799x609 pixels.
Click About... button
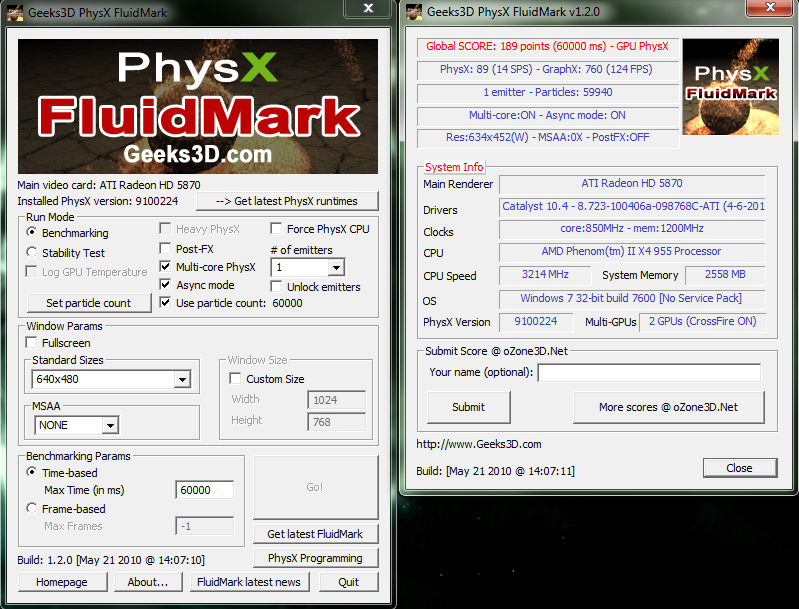click(148, 582)
